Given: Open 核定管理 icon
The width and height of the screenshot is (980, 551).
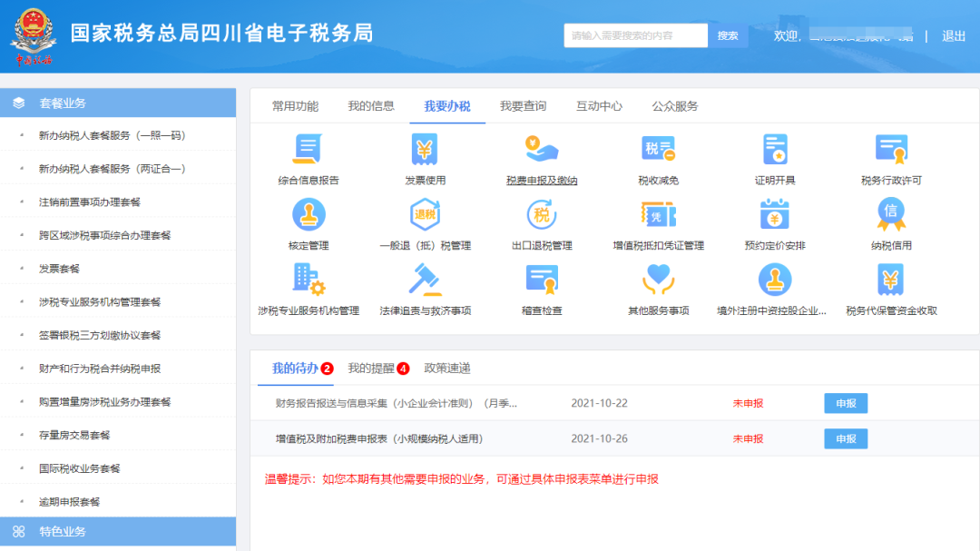Looking at the screenshot, I should click(309, 214).
